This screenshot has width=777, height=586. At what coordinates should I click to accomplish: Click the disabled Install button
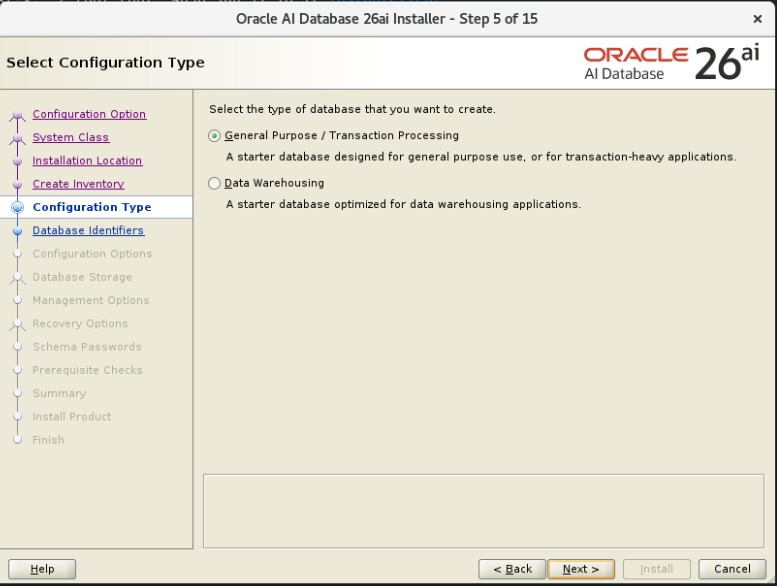pos(657,569)
